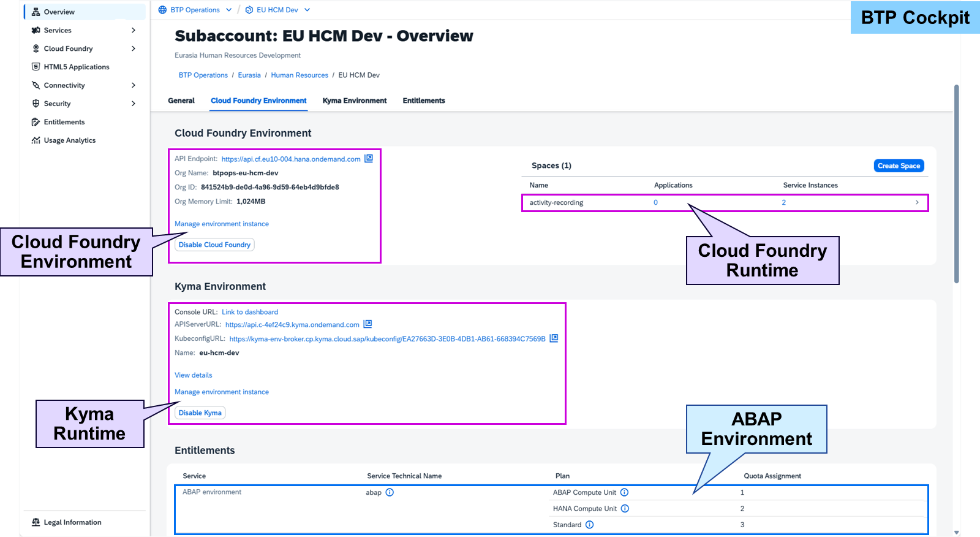Open the Kyma Link to dashboard
980x537 pixels.
coord(250,312)
